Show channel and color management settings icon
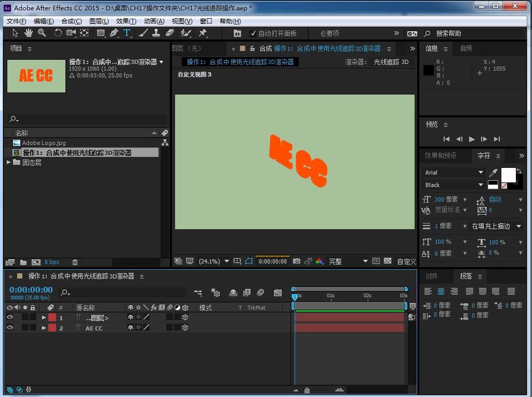This screenshot has height=397, width=532. (320, 261)
